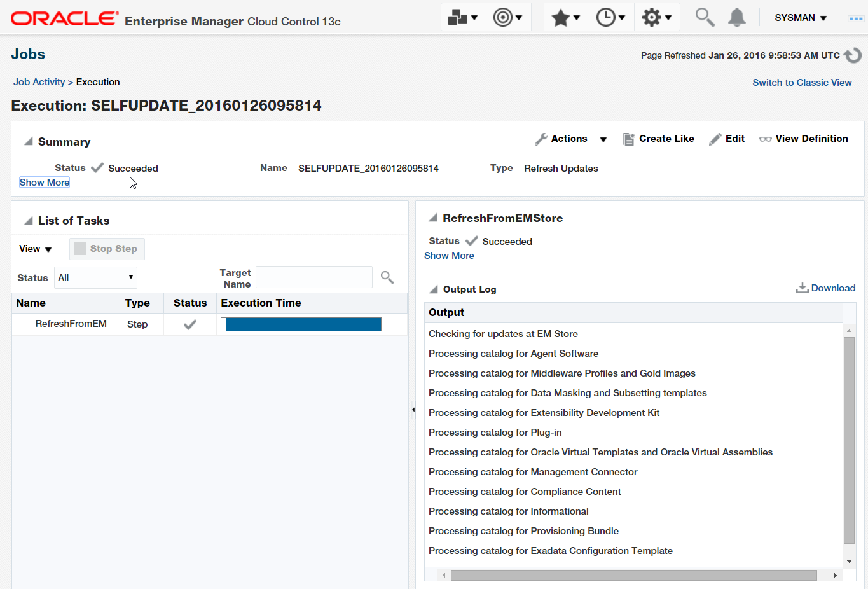
Task: Click the execution time progress bar
Action: point(301,324)
